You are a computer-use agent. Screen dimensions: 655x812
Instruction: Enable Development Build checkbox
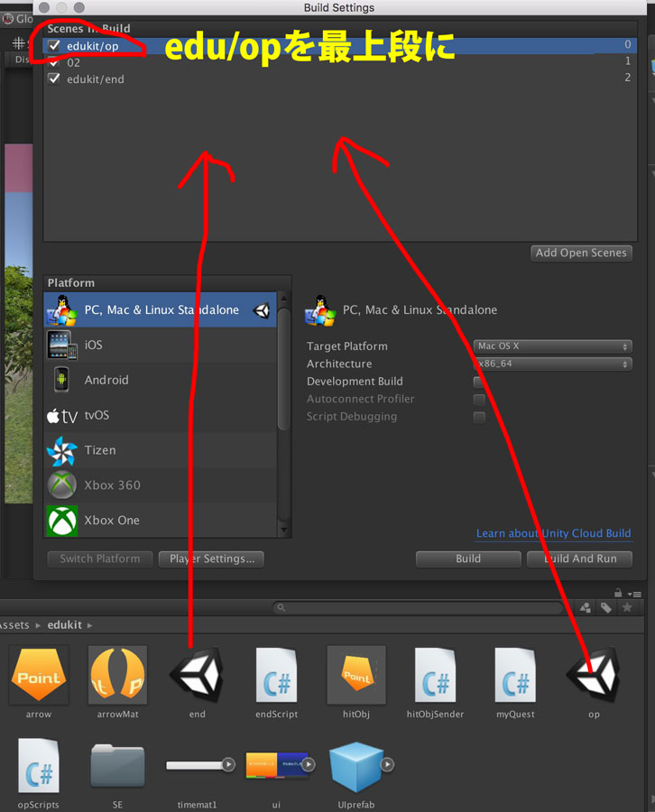click(x=479, y=382)
